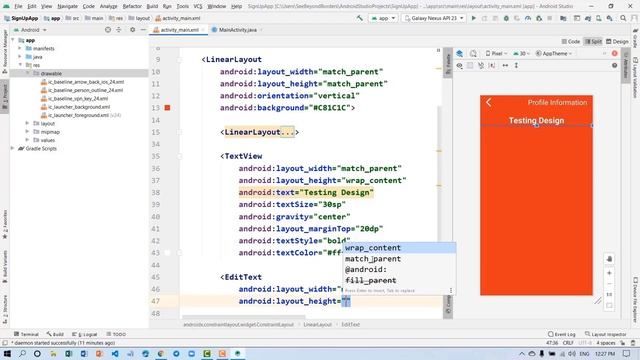Open AVD Manager icon in the toolbar

(599, 18)
